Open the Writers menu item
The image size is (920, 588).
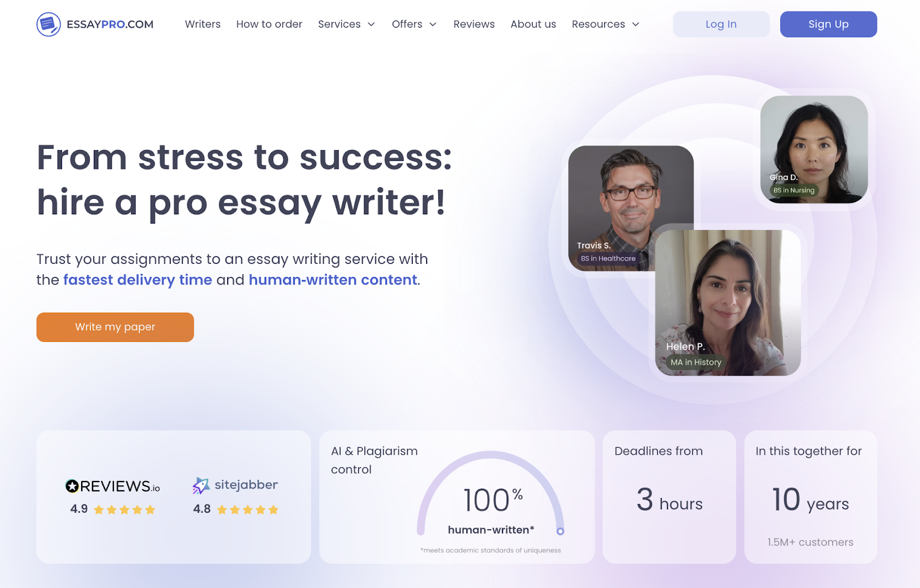pyautogui.click(x=203, y=24)
